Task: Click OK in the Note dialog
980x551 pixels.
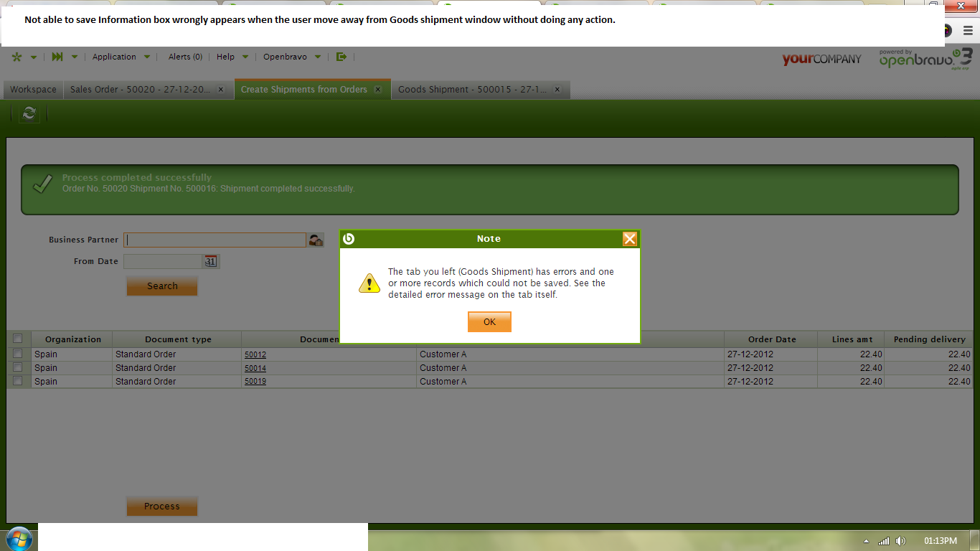Action: 489,322
